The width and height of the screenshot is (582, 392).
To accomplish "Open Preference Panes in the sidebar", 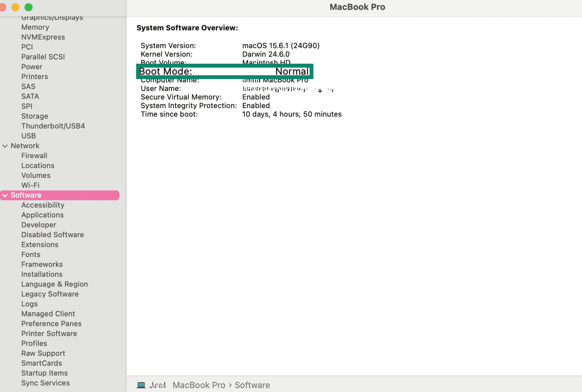I will 52,323.
